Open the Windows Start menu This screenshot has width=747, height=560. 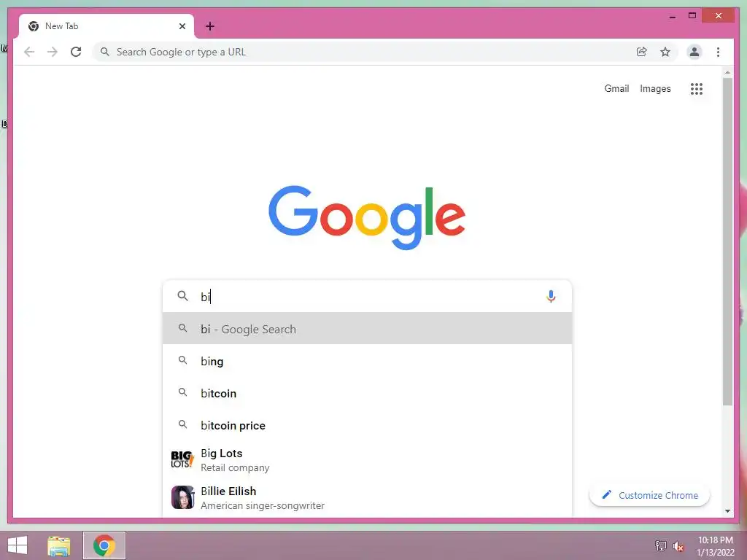(18, 545)
